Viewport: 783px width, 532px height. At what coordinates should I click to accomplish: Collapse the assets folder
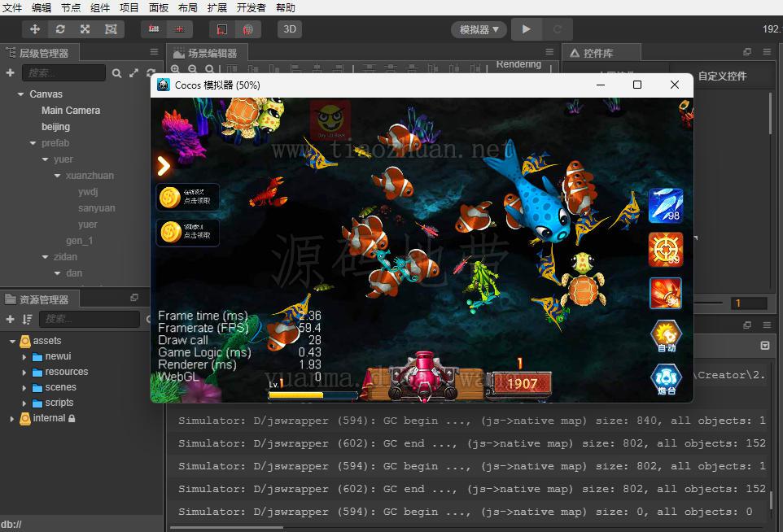click(12, 342)
